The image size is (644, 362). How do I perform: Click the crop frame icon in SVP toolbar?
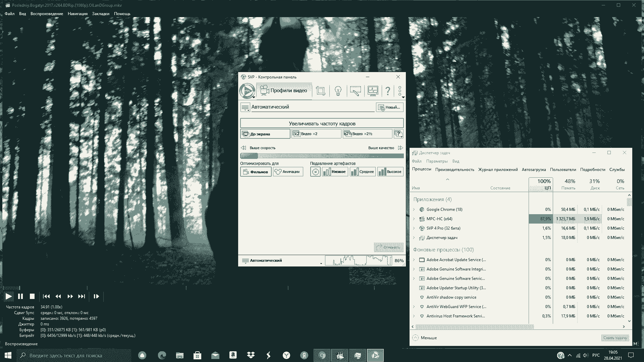(321, 90)
